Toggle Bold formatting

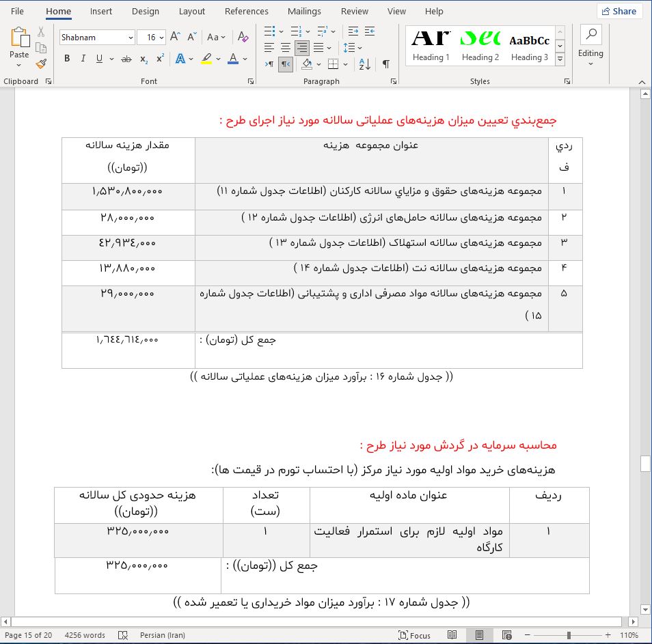pyautogui.click(x=67, y=59)
